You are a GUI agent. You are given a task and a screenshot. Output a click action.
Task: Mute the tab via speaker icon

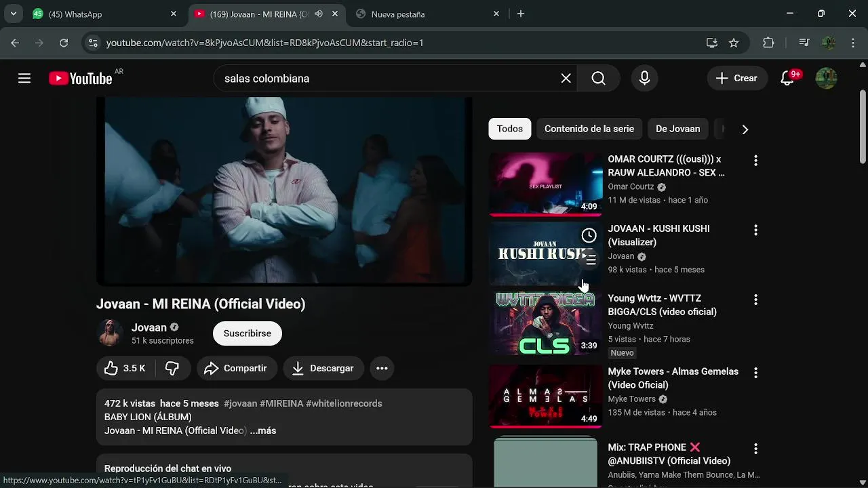click(x=319, y=14)
